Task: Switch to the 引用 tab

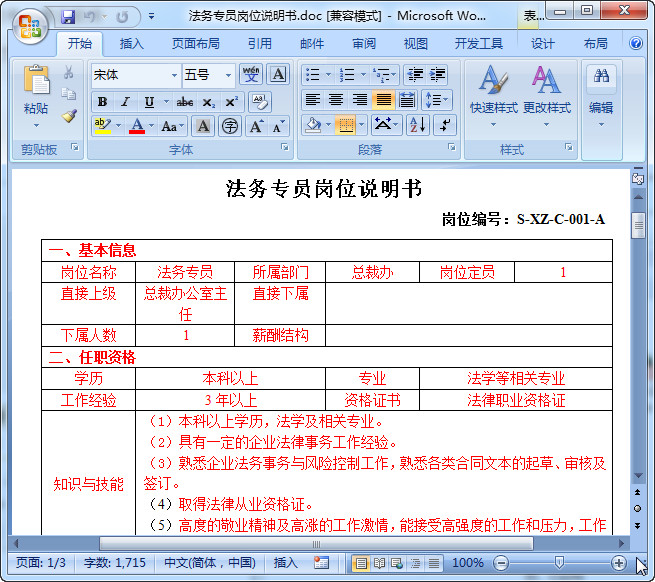Action: pos(259,43)
